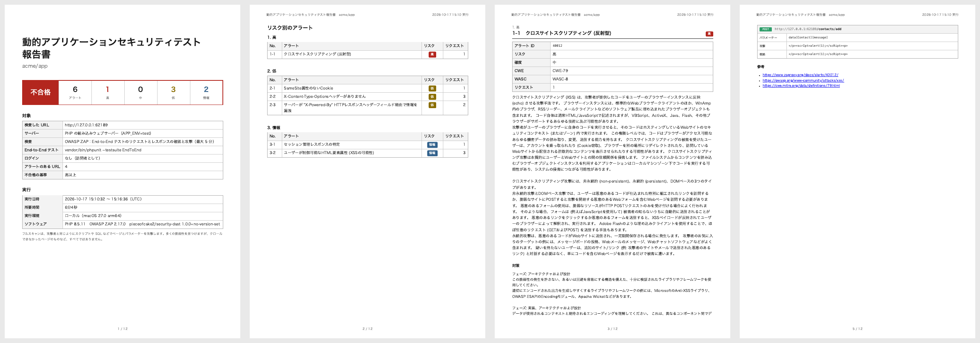Click the green POST method badge

click(765, 29)
